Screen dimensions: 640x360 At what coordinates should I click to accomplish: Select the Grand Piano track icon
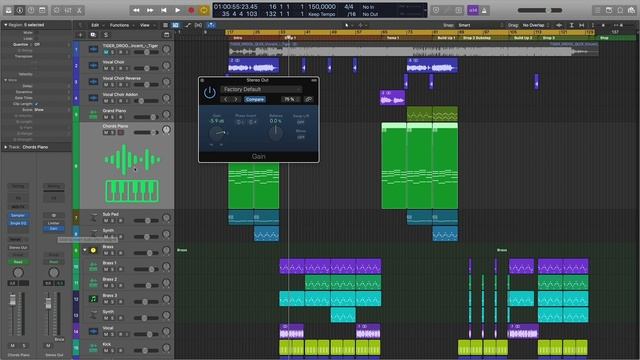click(x=93, y=114)
